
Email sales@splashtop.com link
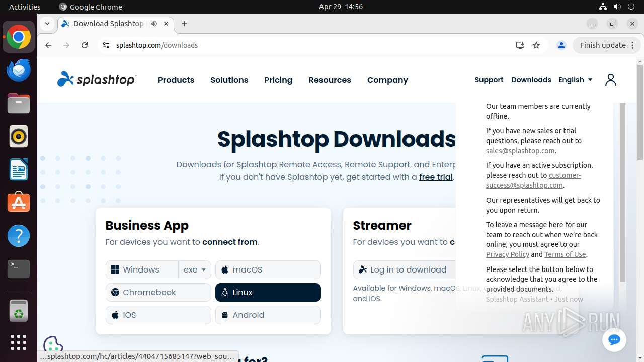click(x=520, y=151)
